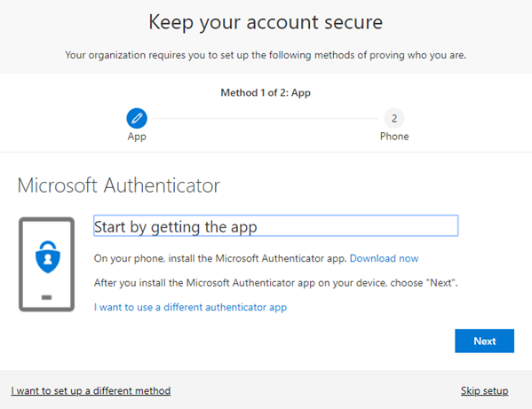
Task: Click the Microsoft Authenticator title
Action: [119, 185]
